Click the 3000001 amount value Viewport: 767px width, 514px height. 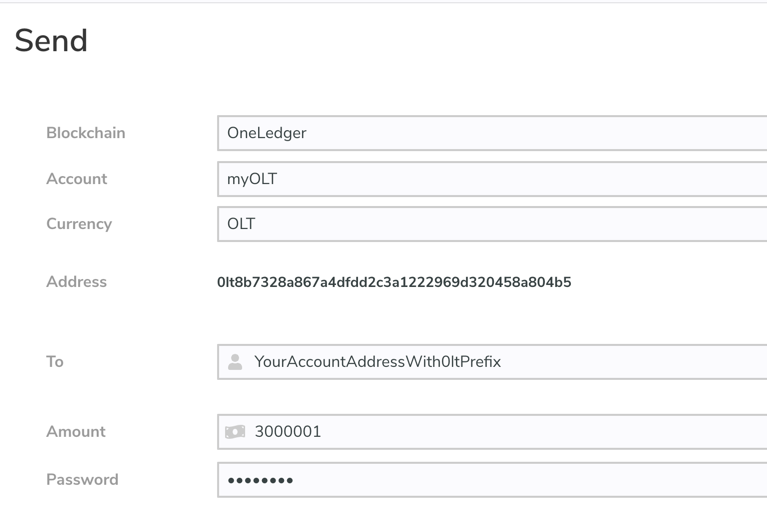pyautogui.click(x=288, y=432)
